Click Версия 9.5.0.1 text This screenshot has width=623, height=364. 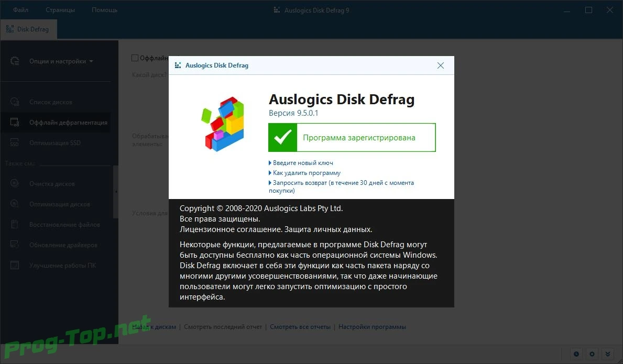point(293,113)
